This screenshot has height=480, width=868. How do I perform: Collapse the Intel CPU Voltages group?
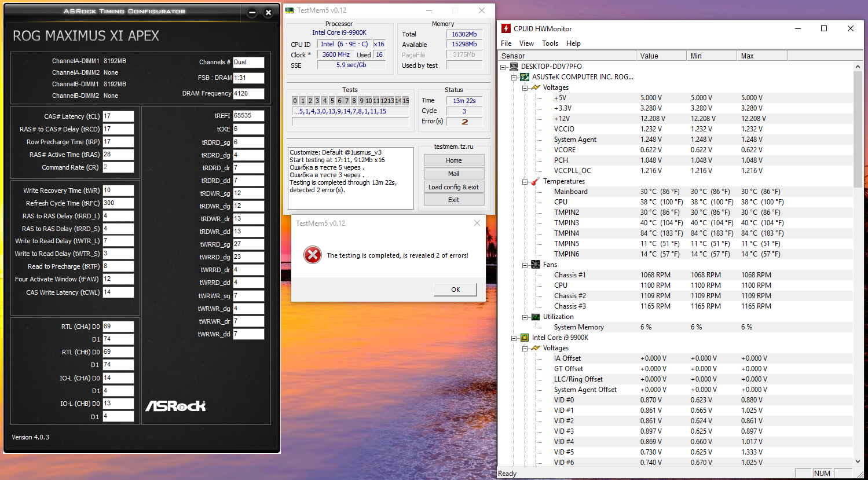[x=525, y=348]
